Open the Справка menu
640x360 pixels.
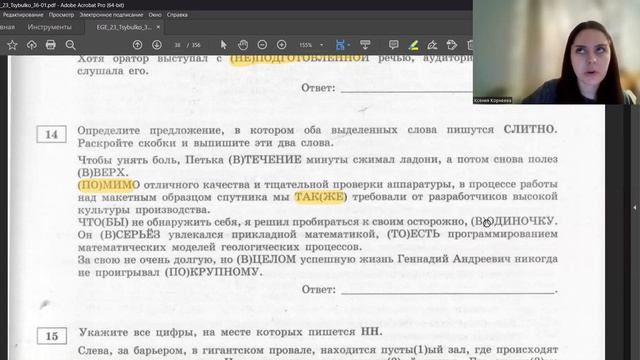[177, 15]
